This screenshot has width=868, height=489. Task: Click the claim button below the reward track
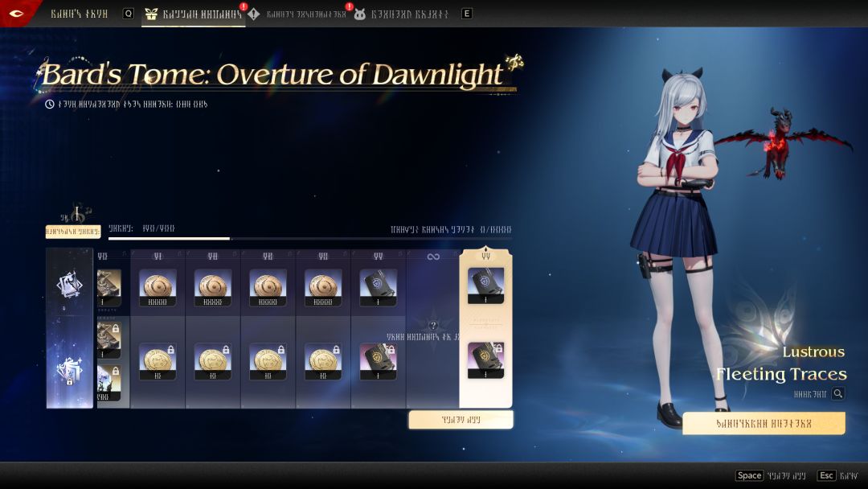click(x=461, y=420)
